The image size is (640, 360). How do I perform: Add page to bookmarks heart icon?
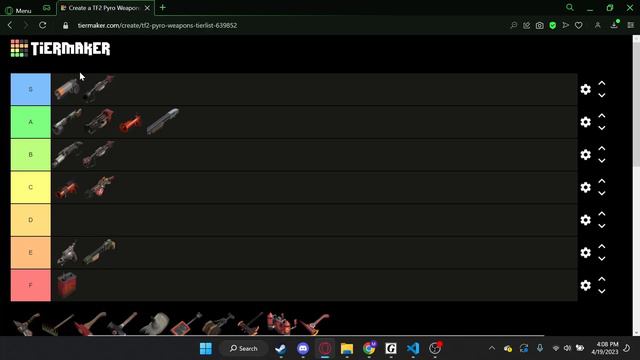(x=579, y=25)
